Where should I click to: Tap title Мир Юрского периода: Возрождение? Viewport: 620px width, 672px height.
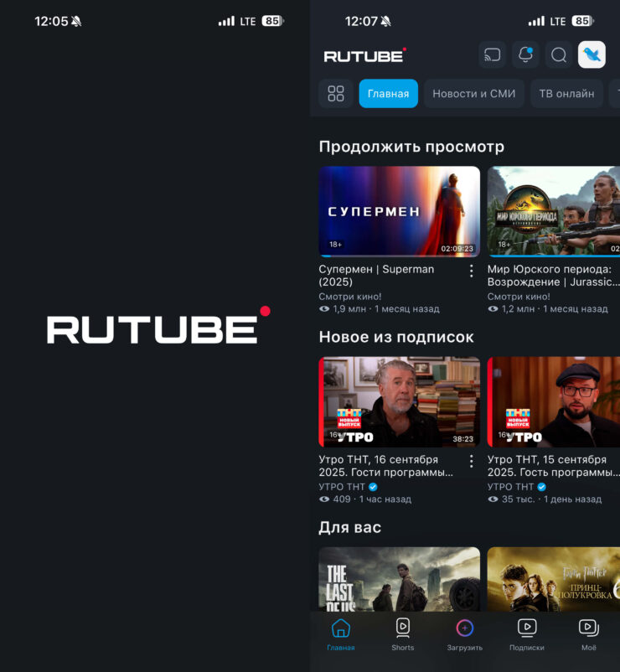pos(553,276)
